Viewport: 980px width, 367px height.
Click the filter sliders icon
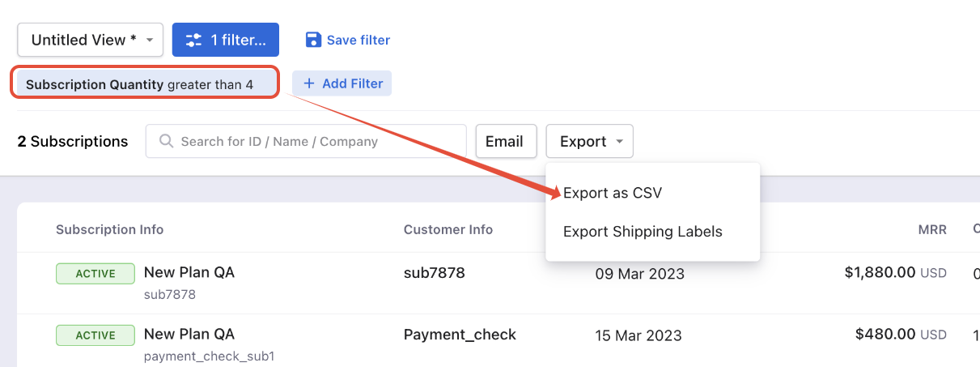[x=193, y=40]
